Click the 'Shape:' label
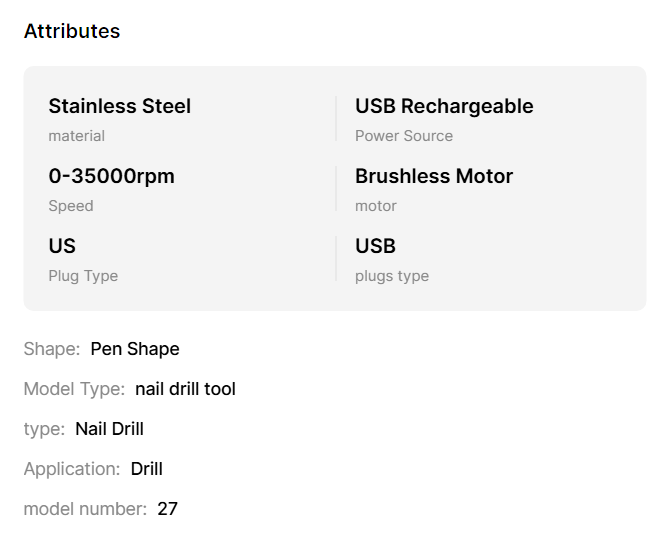This screenshot has height=545, width=670. point(51,349)
